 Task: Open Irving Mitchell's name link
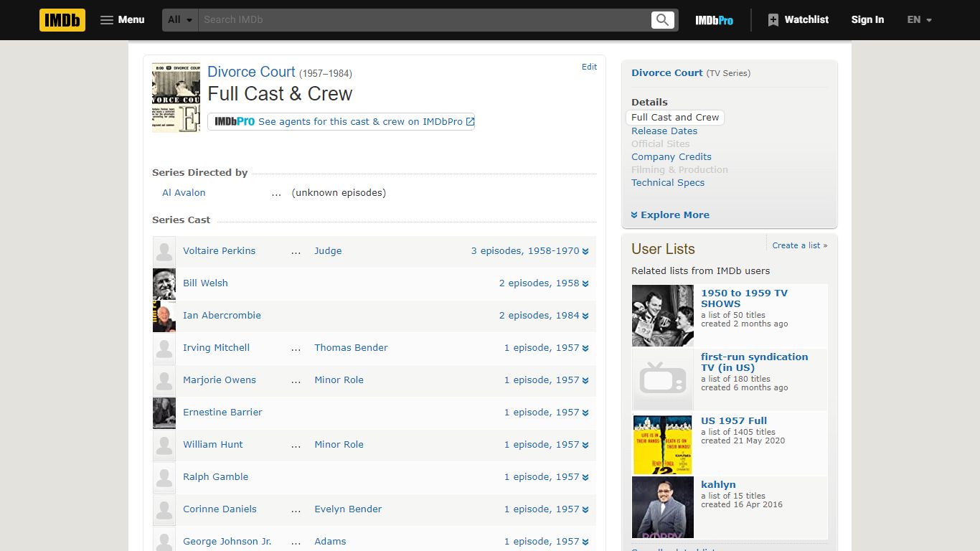(216, 348)
